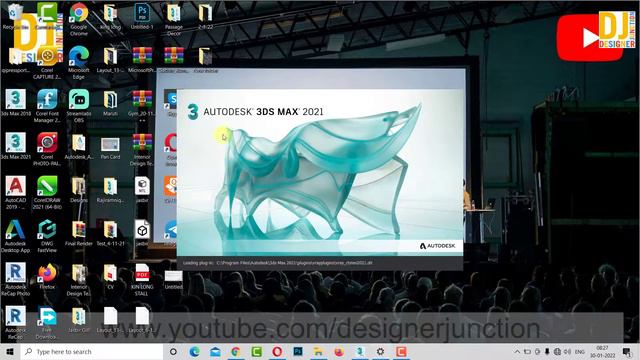Switch to 3ds Max taskbar icon
640x360 pixels.
[360, 351]
